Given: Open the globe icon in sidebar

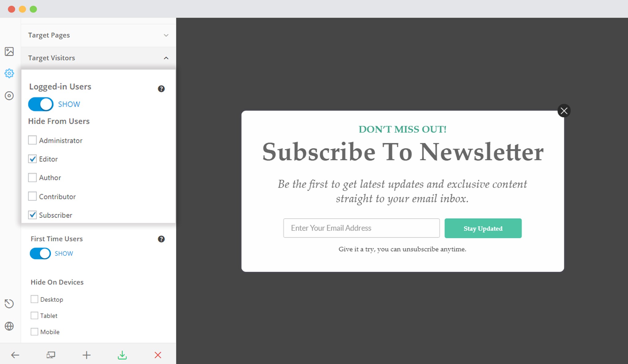Looking at the screenshot, I should pyautogui.click(x=9, y=326).
